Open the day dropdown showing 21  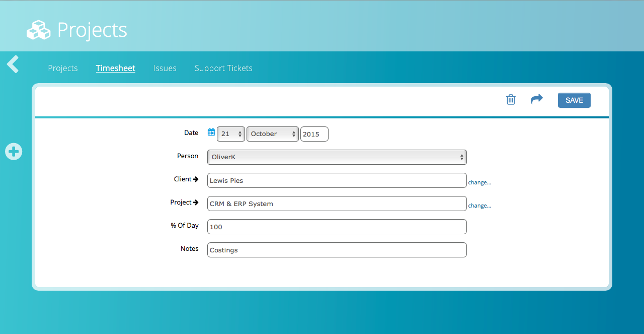tap(231, 134)
